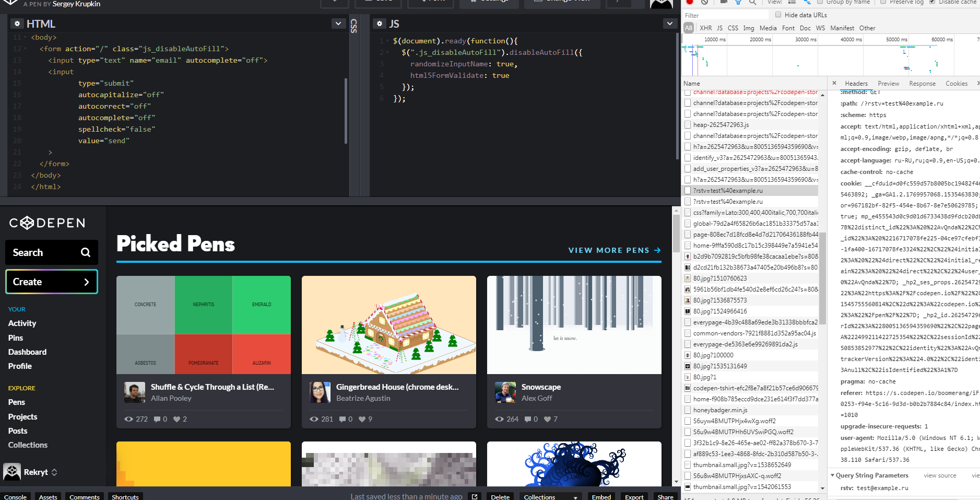Click the CodePen logo in preview
The image size is (980, 500).
47,223
